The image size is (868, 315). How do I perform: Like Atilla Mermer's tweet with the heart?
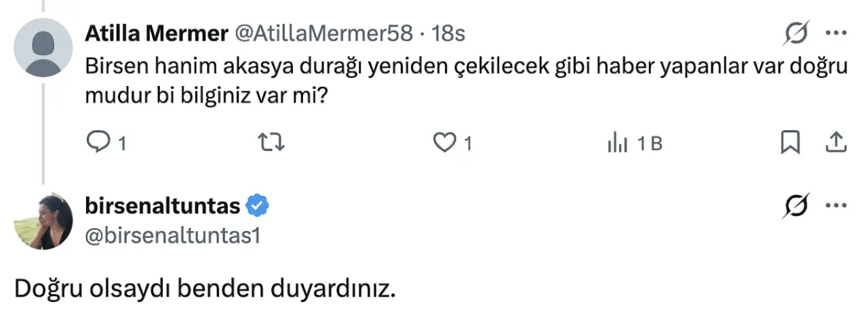pos(443,142)
